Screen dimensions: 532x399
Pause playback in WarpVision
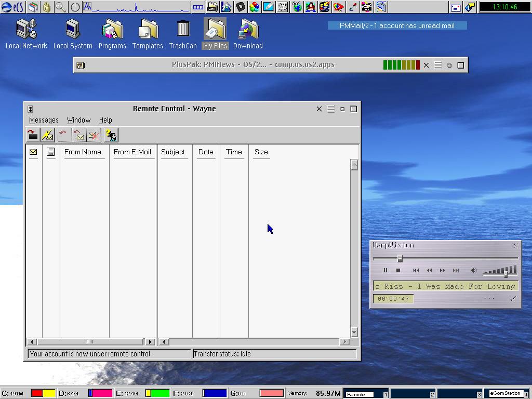point(385,270)
